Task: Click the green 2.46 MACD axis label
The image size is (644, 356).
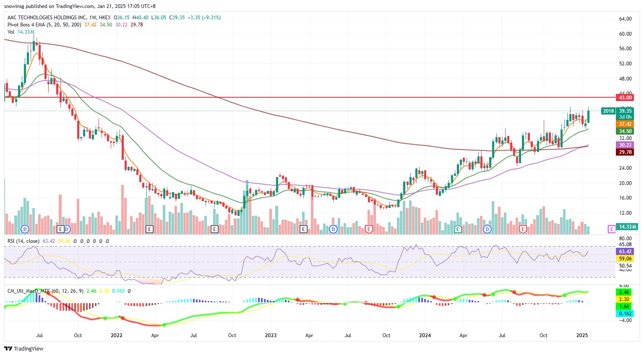Action: pos(624,292)
